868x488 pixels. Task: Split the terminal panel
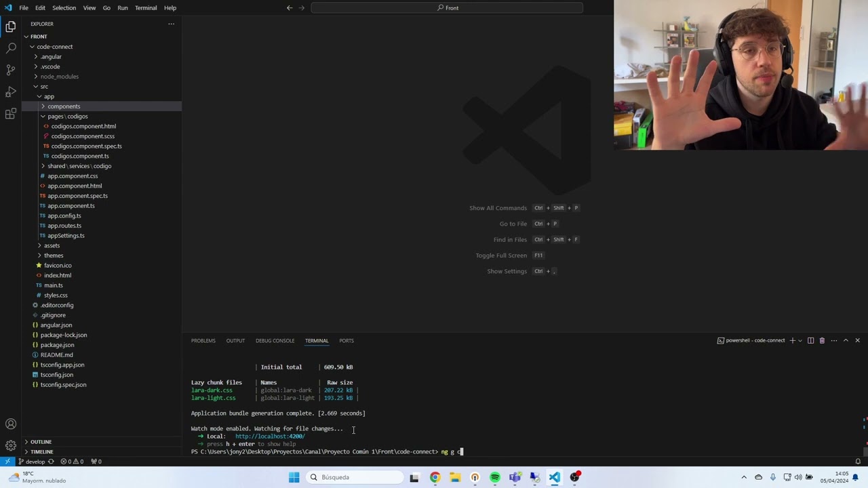pos(810,340)
